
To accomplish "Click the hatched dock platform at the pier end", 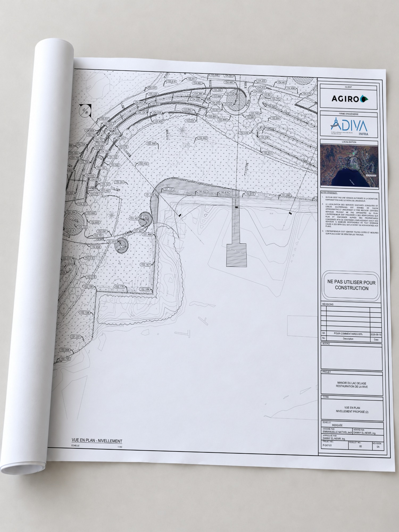I will [x=236, y=255].
